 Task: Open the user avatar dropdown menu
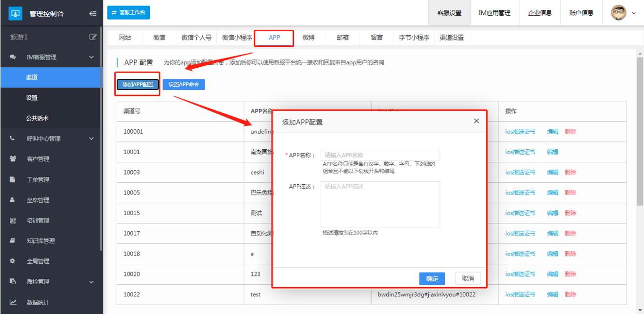click(624, 13)
